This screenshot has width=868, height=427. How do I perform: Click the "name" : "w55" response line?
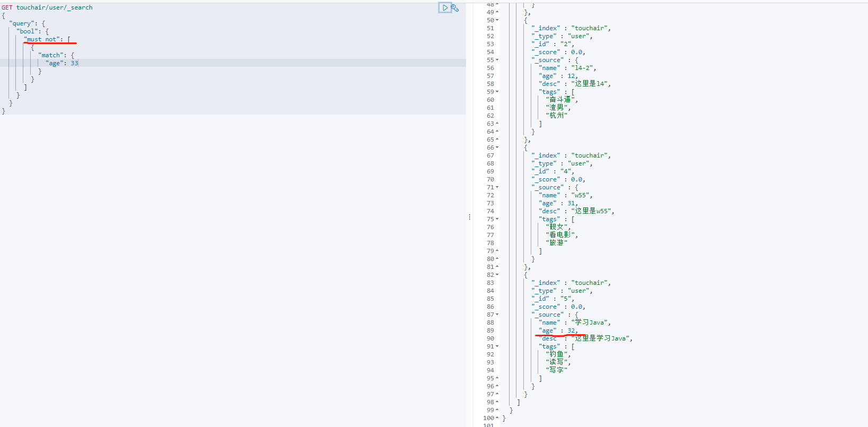(566, 195)
